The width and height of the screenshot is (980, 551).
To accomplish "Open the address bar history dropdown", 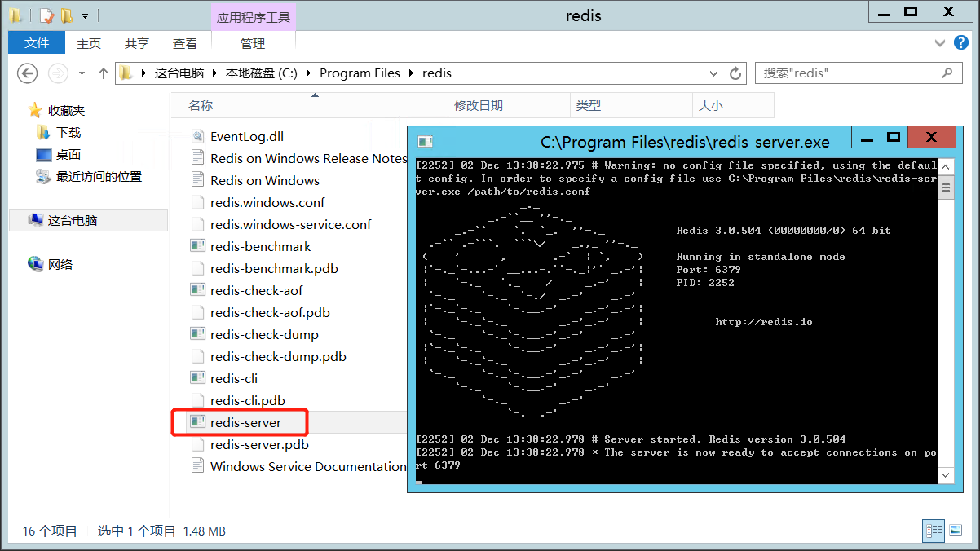I will [x=713, y=73].
